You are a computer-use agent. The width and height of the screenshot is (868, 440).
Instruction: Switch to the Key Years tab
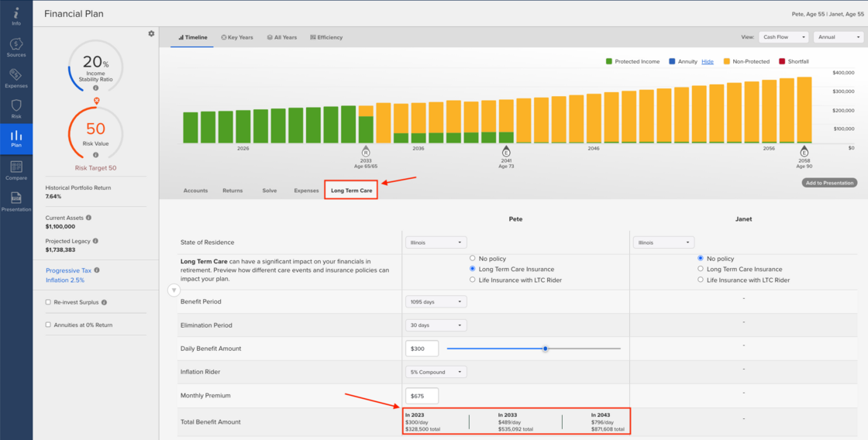coord(237,38)
